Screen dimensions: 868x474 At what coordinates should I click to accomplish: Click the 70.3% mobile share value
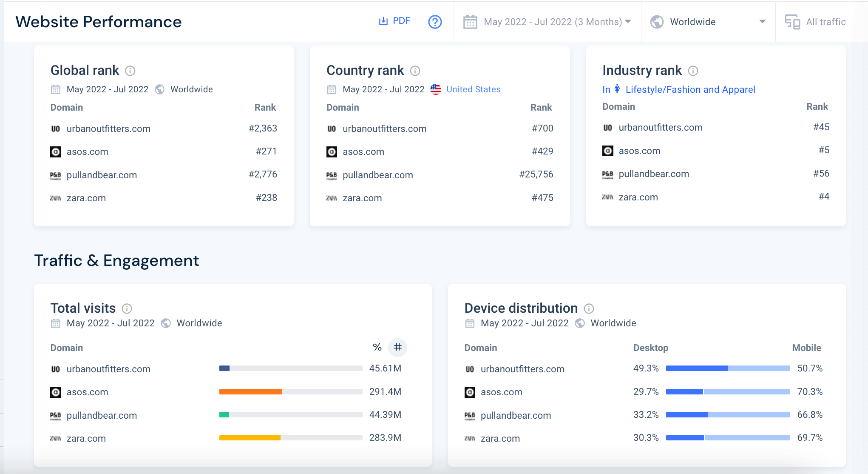[810, 392]
